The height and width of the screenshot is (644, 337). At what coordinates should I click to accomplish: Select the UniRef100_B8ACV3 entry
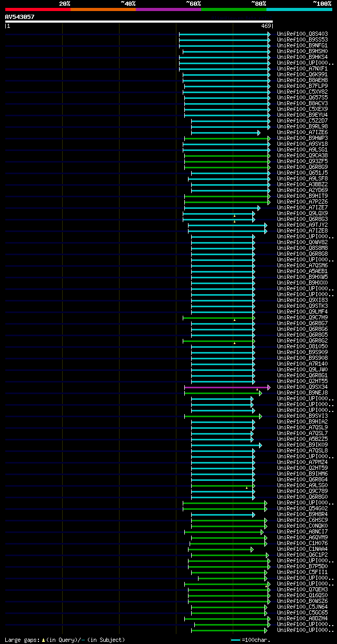[302, 103]
